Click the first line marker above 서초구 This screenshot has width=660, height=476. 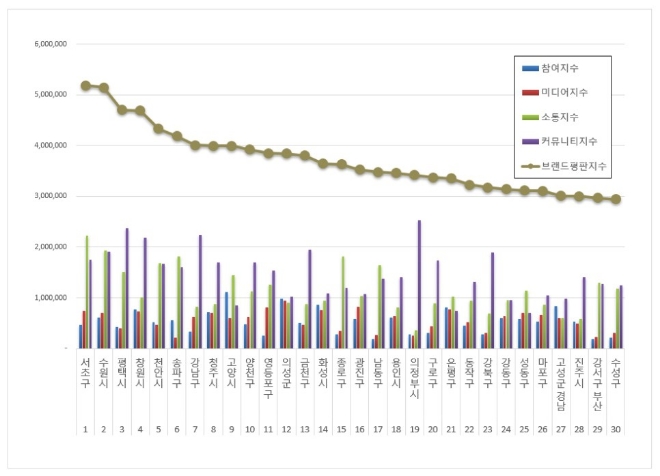pyautogui.click(x=85, y=86)
